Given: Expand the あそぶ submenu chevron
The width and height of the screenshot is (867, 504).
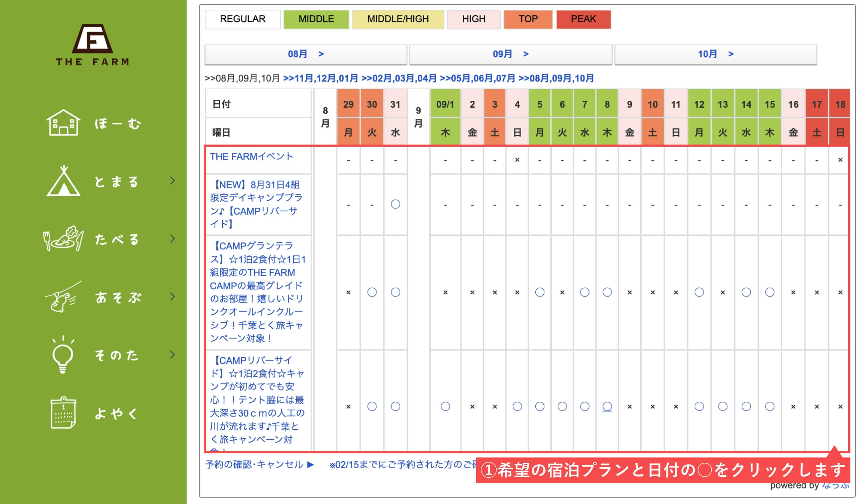Looking at the screenshot, I should tap(172, 297).
